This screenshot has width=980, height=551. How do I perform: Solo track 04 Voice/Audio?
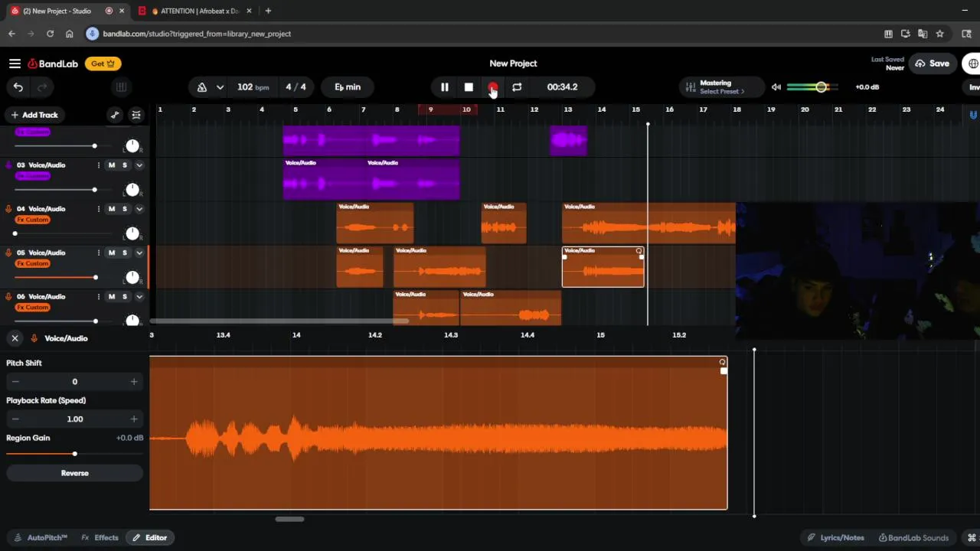coord(124,209)
